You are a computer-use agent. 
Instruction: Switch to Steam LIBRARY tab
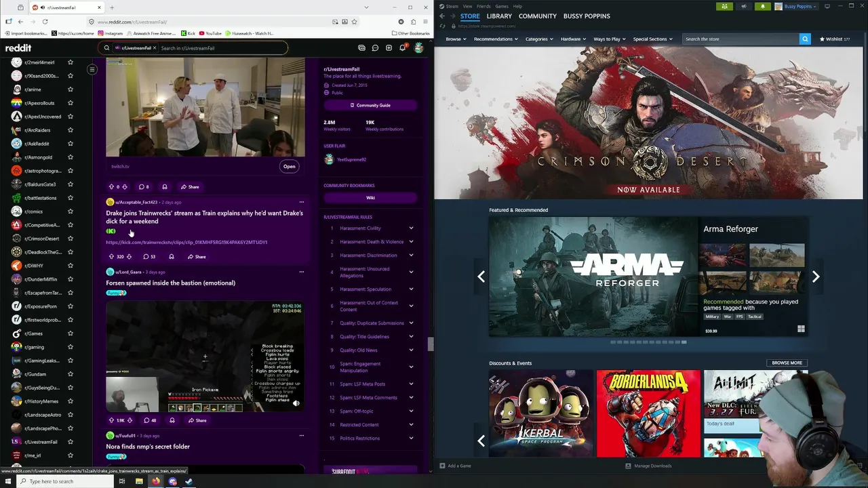(x=499, y=16)
